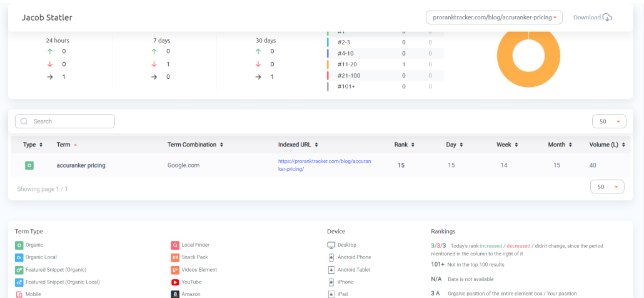Click the Download link with cloud icon
The image size is (644, 298).
point(593,18)
